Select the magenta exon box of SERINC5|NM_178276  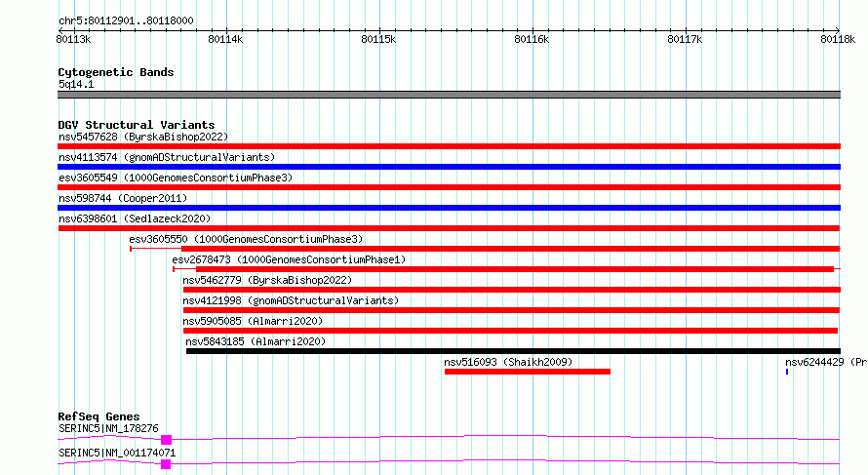click(166, 440)
